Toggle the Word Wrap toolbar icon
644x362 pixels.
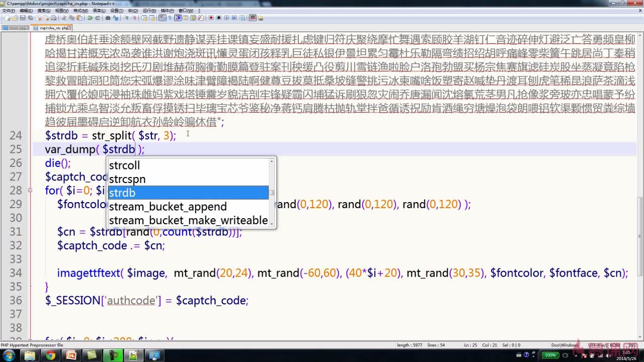pyautogui.click(x=162, y=18)
